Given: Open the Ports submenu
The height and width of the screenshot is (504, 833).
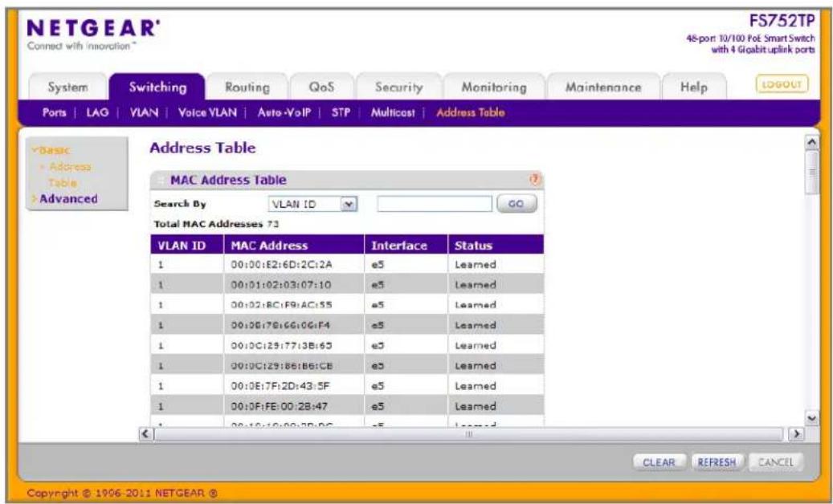Looking at the screenshot, I should coord(54,112).
